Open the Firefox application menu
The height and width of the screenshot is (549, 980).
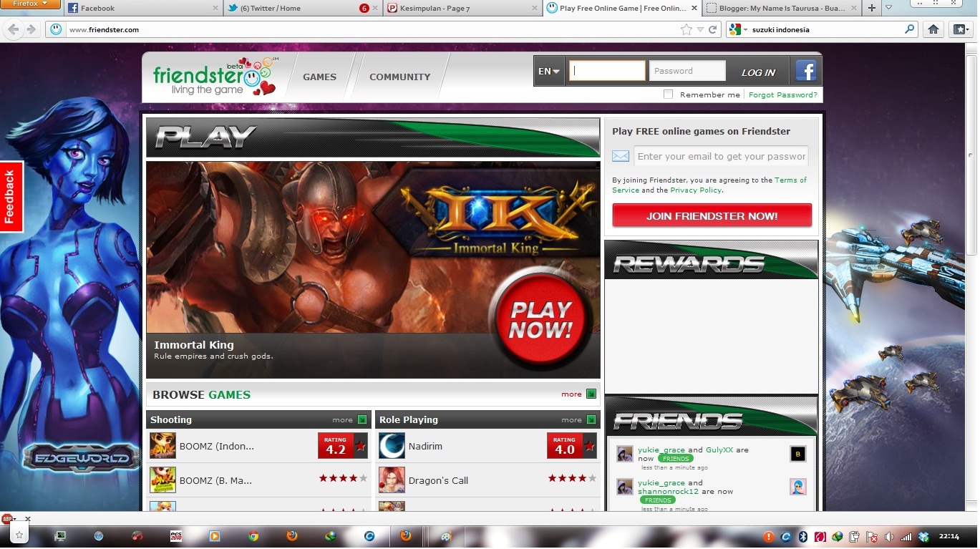click(x=30, y=4)
